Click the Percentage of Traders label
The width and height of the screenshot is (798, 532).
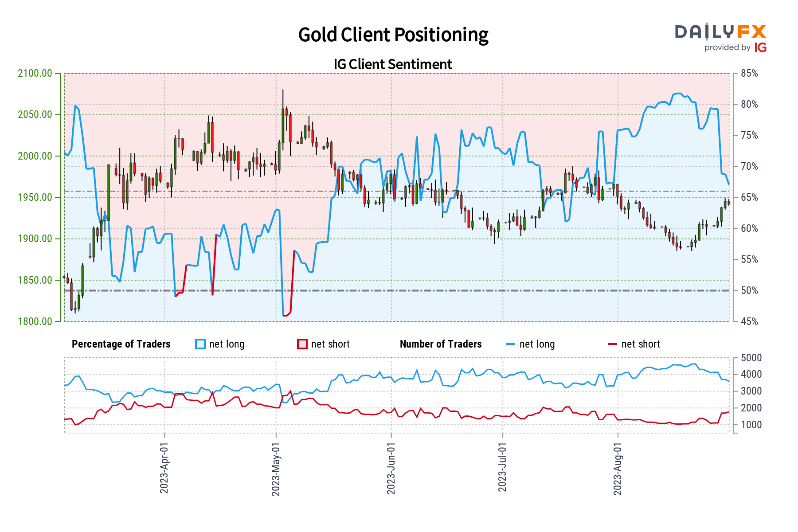click(x=121, y=344)
